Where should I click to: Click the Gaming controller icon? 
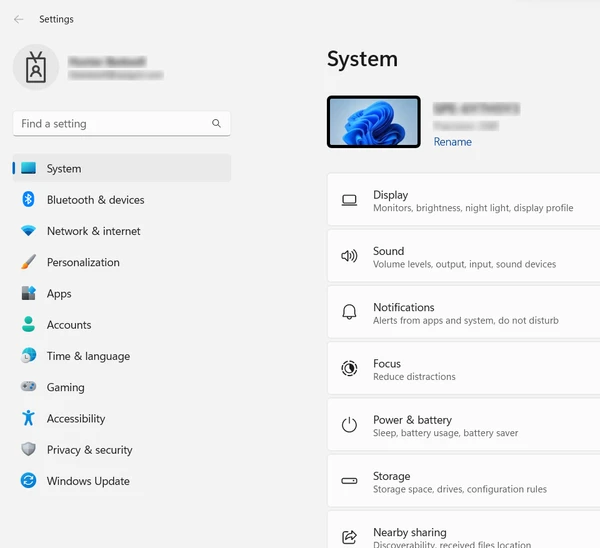coord(28,387)
